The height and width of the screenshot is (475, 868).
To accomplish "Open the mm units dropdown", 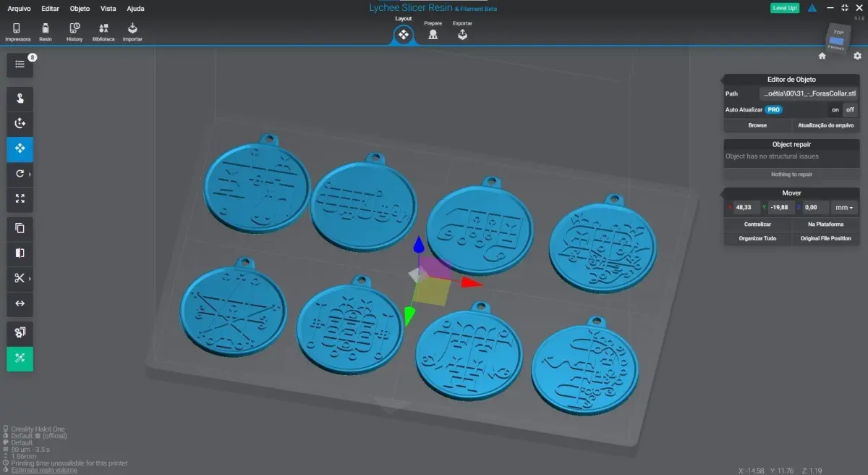I will (844, 207).
